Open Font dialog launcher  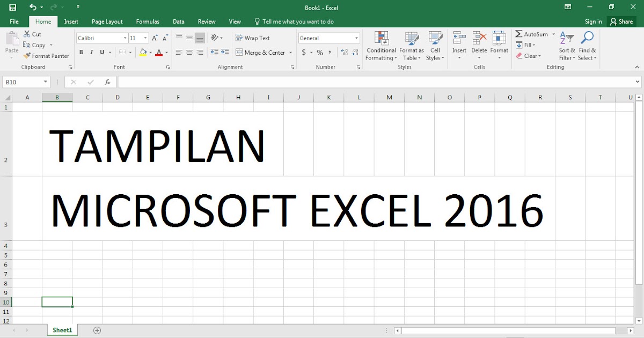point(168,67)
